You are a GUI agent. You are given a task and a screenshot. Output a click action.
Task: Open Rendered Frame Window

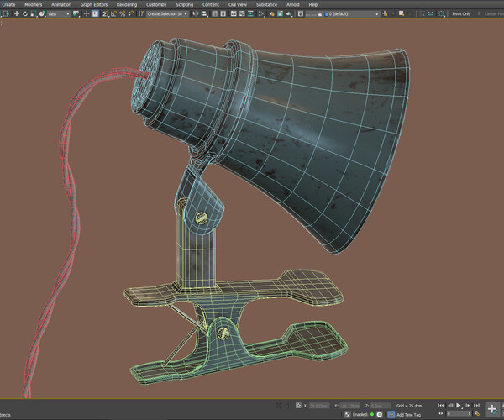pos(281,13)
